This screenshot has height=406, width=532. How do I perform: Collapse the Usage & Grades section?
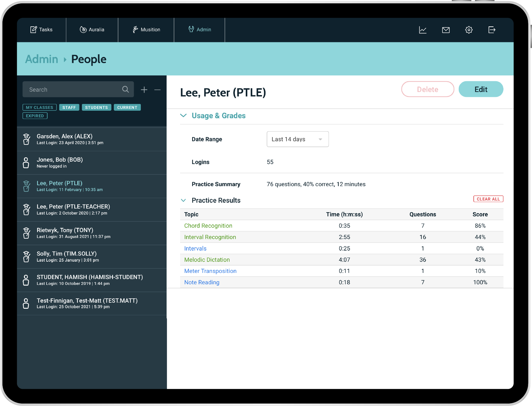(x=183, y=116)
